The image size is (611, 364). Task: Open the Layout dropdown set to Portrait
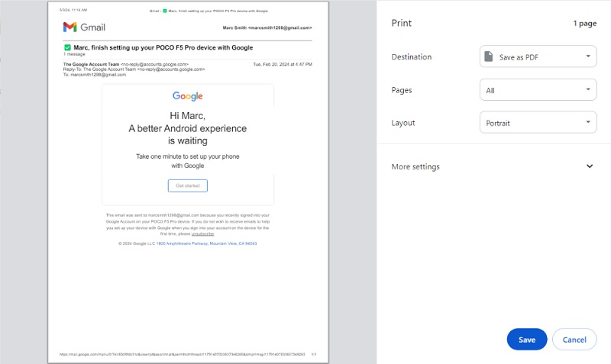pyautogui.click(x=538, y=123)
